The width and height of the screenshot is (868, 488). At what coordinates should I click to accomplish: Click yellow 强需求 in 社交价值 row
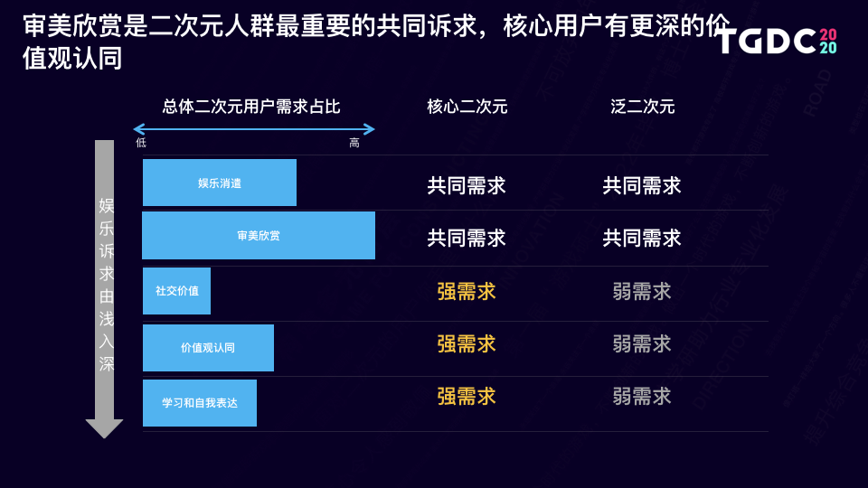[x=467, y=292]
